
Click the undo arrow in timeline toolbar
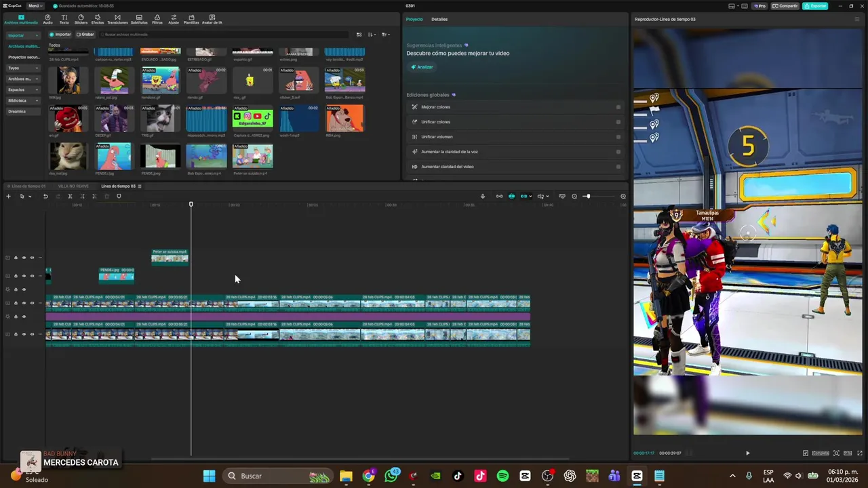coord(45,197)
